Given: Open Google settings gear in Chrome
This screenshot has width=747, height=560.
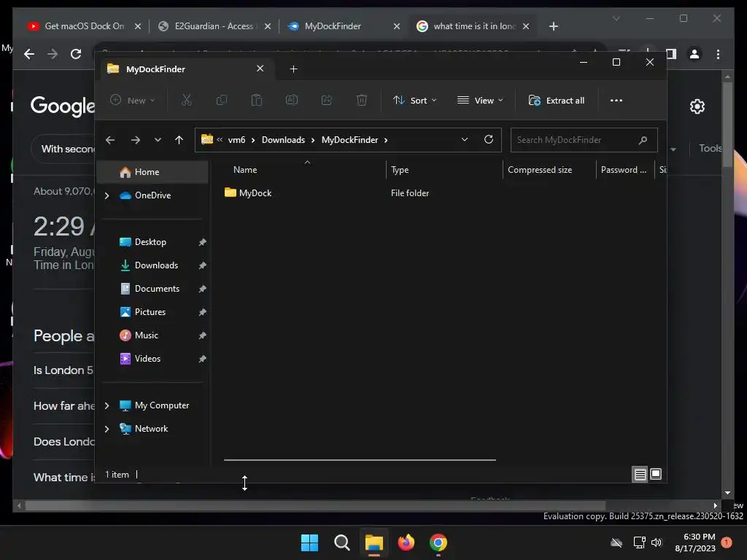Looking at the screenshot, I should (x=697, y=106).
